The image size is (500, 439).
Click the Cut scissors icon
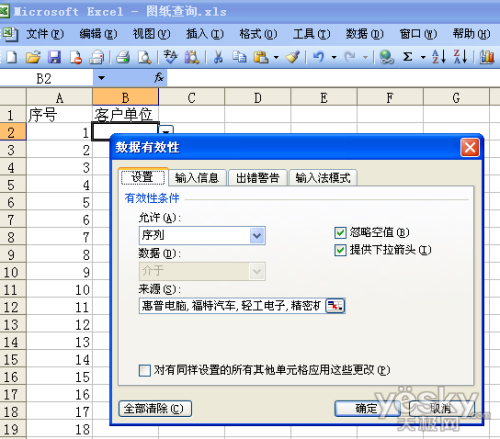click(x=218, y=57)
